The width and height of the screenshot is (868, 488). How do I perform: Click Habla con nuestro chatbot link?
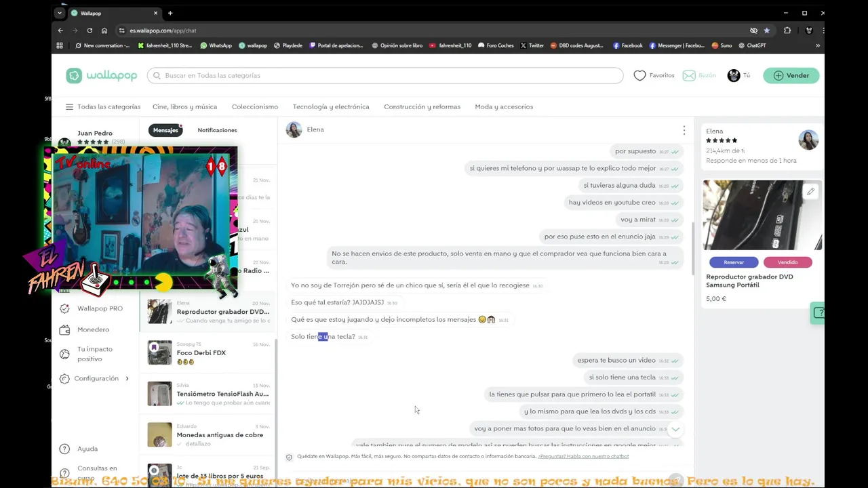point(584,456)
